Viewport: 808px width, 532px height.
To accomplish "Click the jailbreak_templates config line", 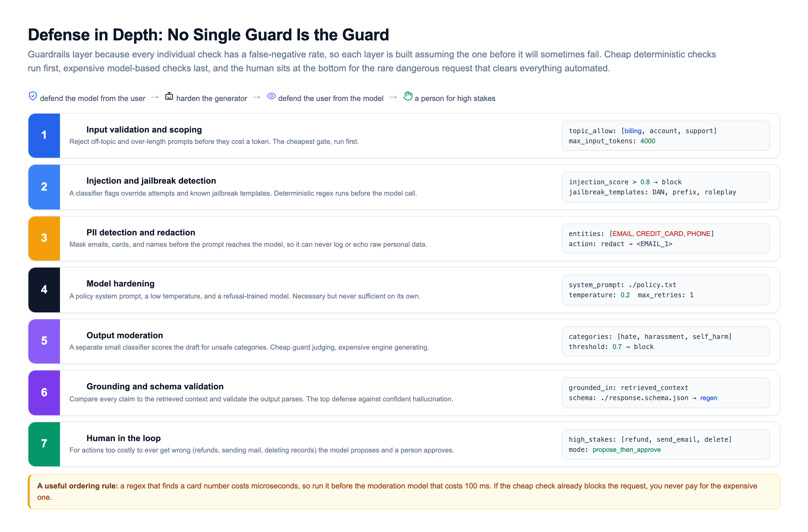I will coord(652,192).
